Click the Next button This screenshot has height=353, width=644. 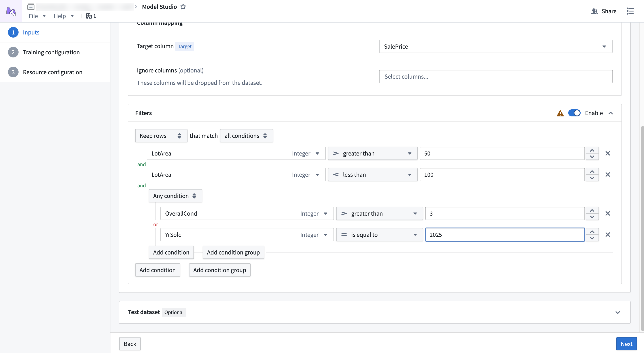click(x=626, y=344)
